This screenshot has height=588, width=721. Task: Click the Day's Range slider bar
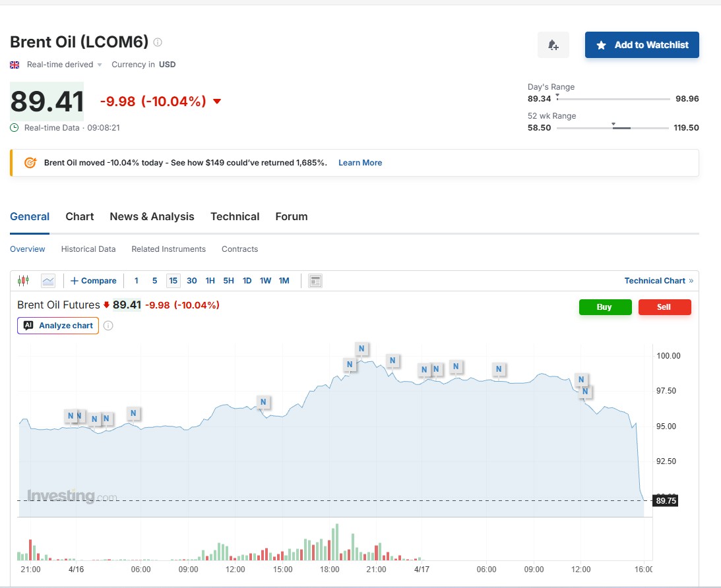tap(613, 99)
